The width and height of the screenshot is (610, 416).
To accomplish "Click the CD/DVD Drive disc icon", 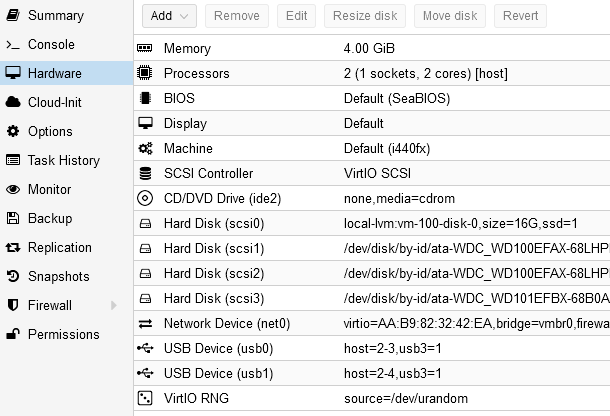I will 145,198.
